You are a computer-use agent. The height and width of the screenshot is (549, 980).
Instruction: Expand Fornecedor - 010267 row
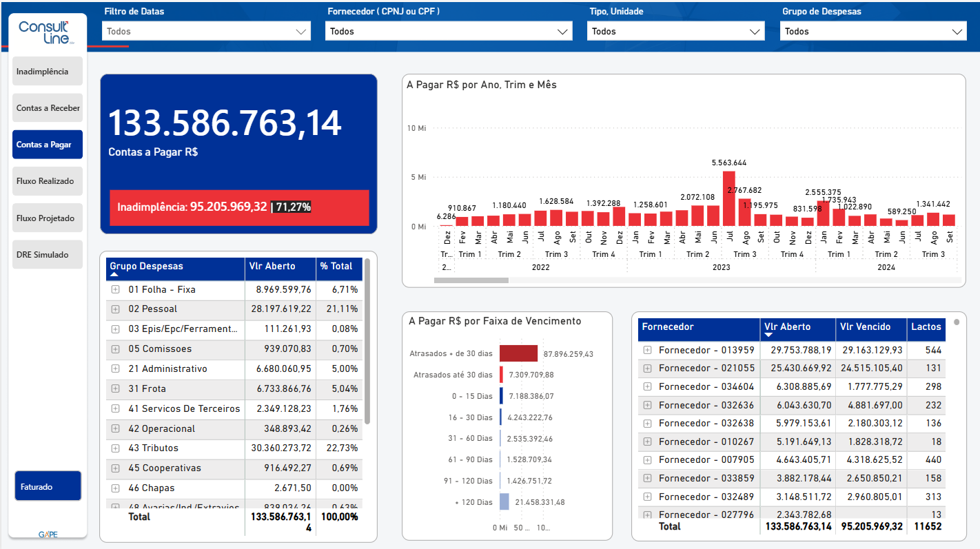(x=647, y=442)
